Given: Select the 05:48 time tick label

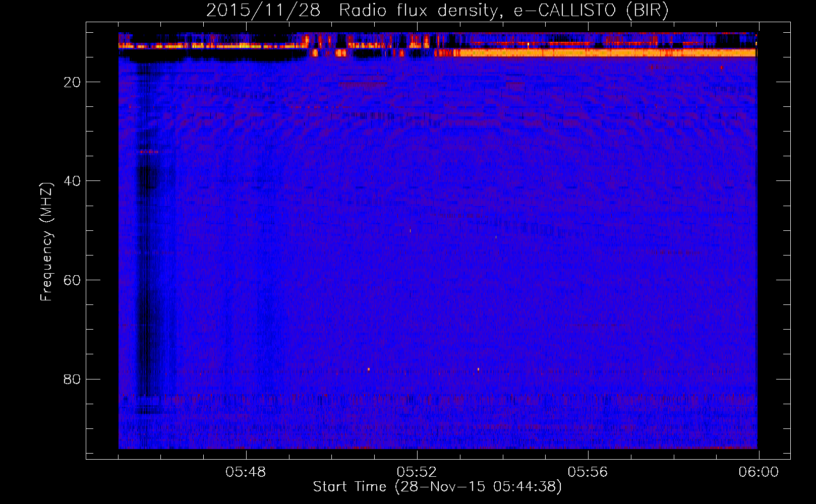Looking at the screenshot, I should pos(246,472).
